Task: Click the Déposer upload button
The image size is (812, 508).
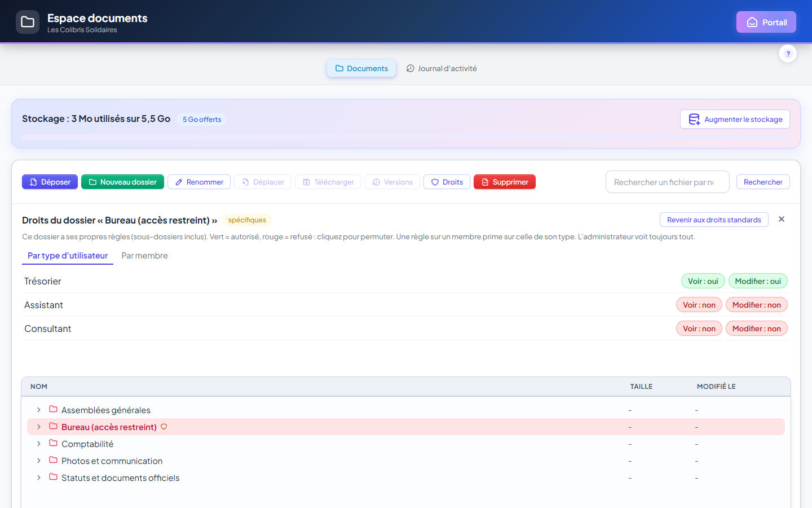Action: coord(50,182)
